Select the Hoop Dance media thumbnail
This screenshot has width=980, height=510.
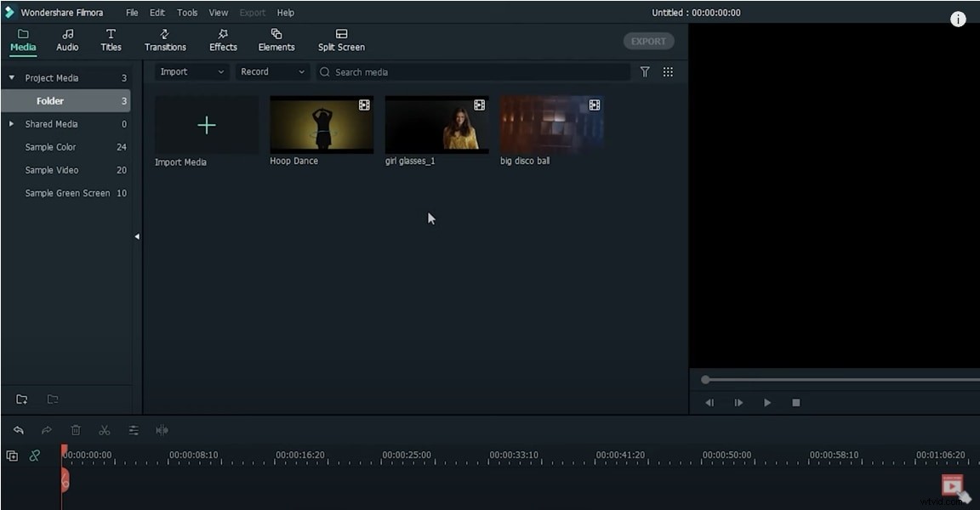(321, 124)
